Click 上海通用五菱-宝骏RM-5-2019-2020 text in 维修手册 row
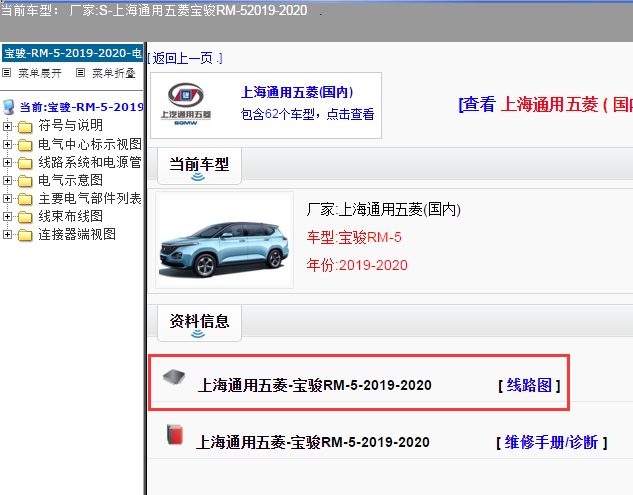 coord(312,442)
